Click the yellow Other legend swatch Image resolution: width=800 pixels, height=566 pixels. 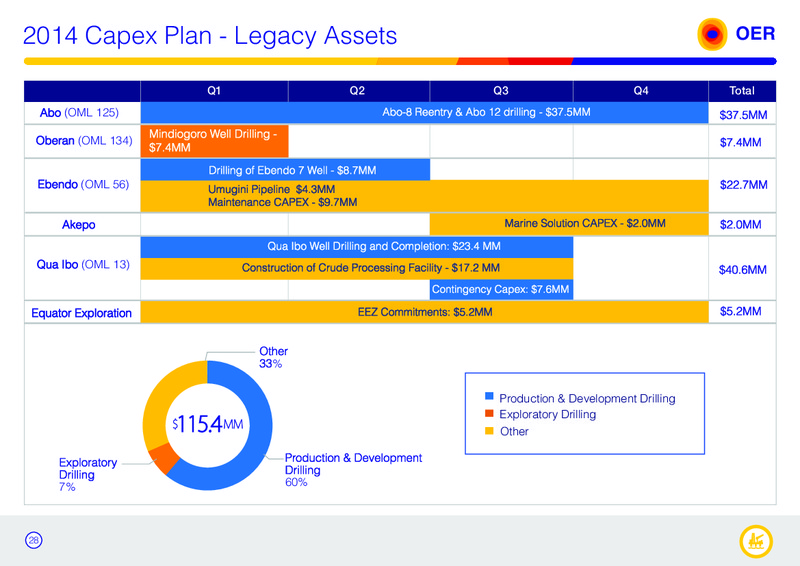coord(489,431)
